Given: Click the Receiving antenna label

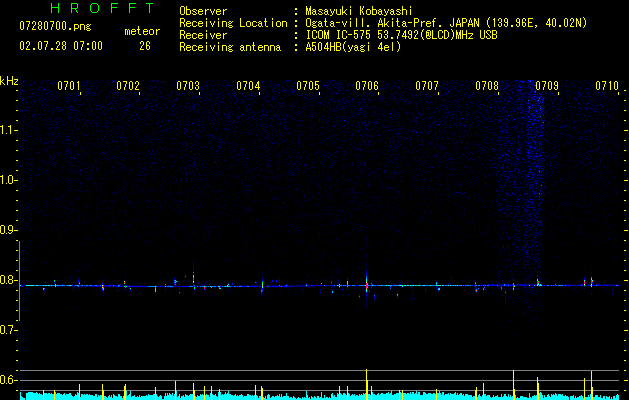Looking at the screenshot, I should pyautogui.click(x=230, y=47).
